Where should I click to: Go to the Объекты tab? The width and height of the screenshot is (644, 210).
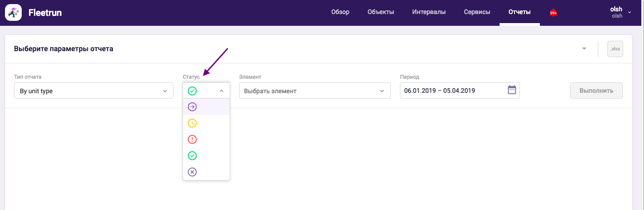tap(380, 12)
